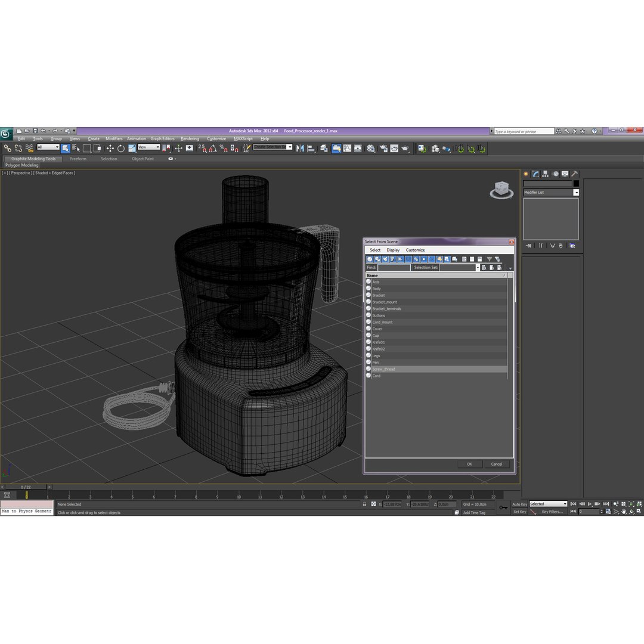This screenshot has height=644, width=644.
Task: Open the Display menu in Select From Scene
Action: (x=393, y=250)
